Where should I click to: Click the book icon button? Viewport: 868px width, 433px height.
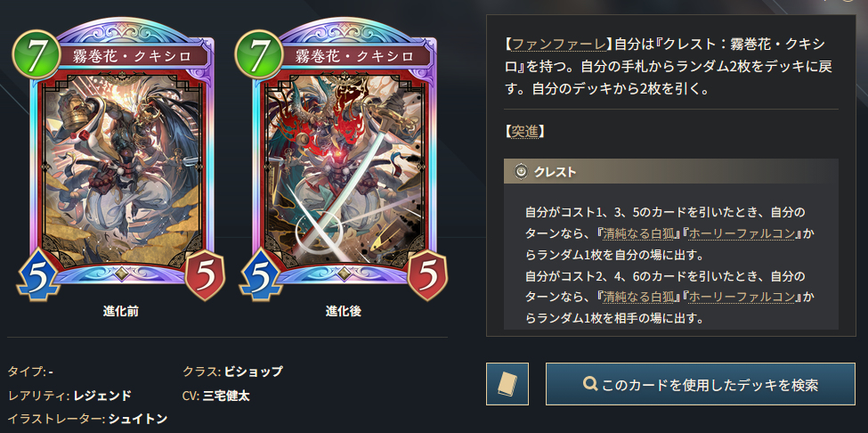click(x=507, y=384)
